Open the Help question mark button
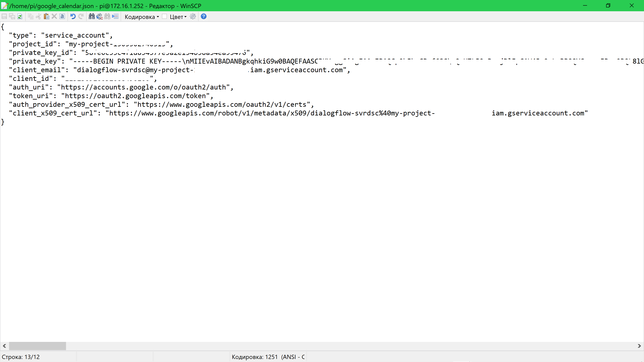Image resolution: width=644 pixels, height=362 pixels. click(203, 16)
